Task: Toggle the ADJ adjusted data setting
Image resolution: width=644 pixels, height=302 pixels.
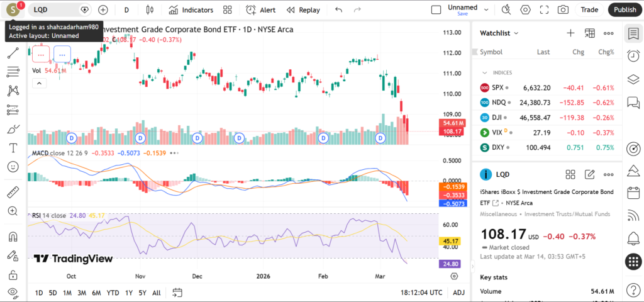Action: [459, 293]
